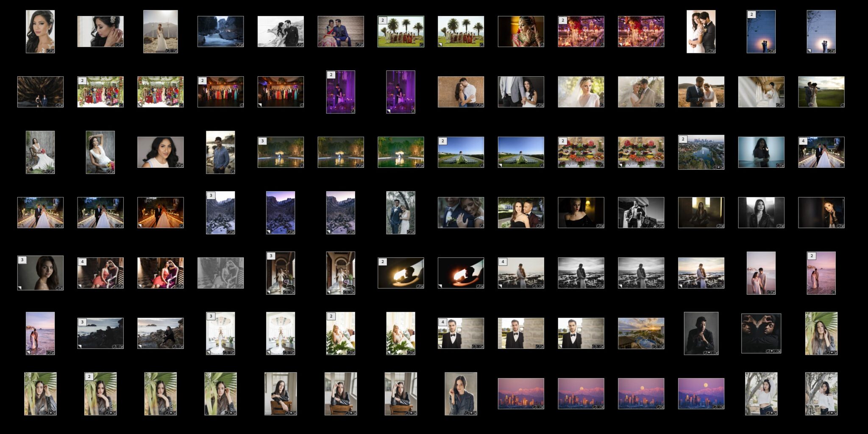Expand the stack labeled 4 on the candlelit walkway photo
The image size is (868, 434).
pyautogui.click(x=803, y=141)
